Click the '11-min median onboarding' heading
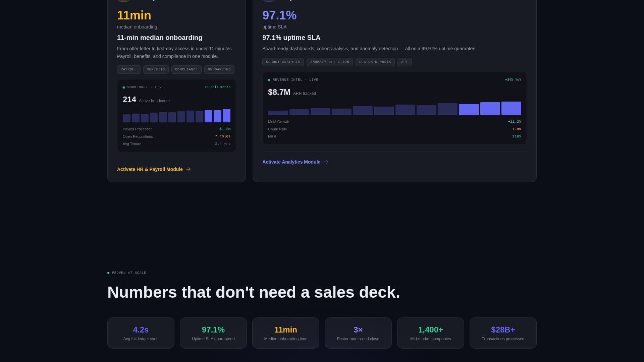Image resolution: width=644 pixels, height=362 pixels. (x=160, y=38)
